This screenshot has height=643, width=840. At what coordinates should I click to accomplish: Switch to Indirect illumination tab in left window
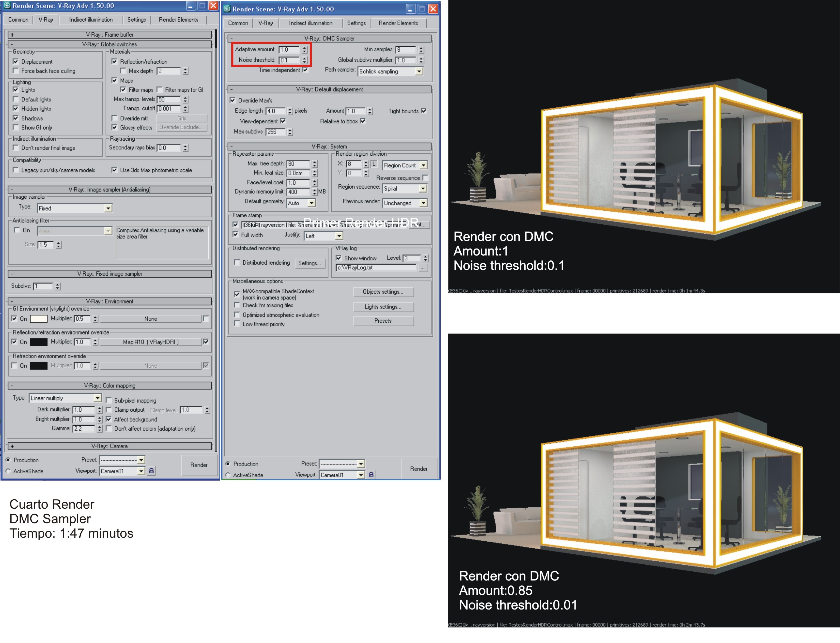point(91,19)
